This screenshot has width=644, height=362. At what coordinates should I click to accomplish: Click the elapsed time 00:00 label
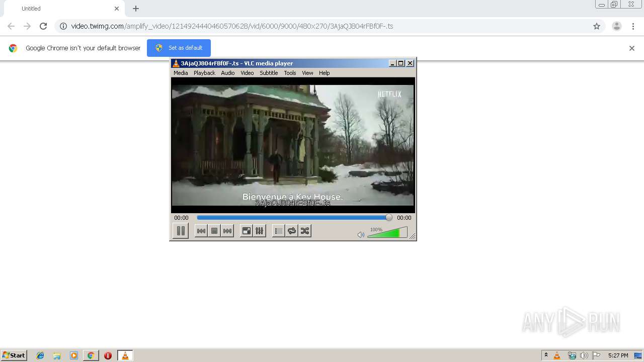(x=181, y=218)
